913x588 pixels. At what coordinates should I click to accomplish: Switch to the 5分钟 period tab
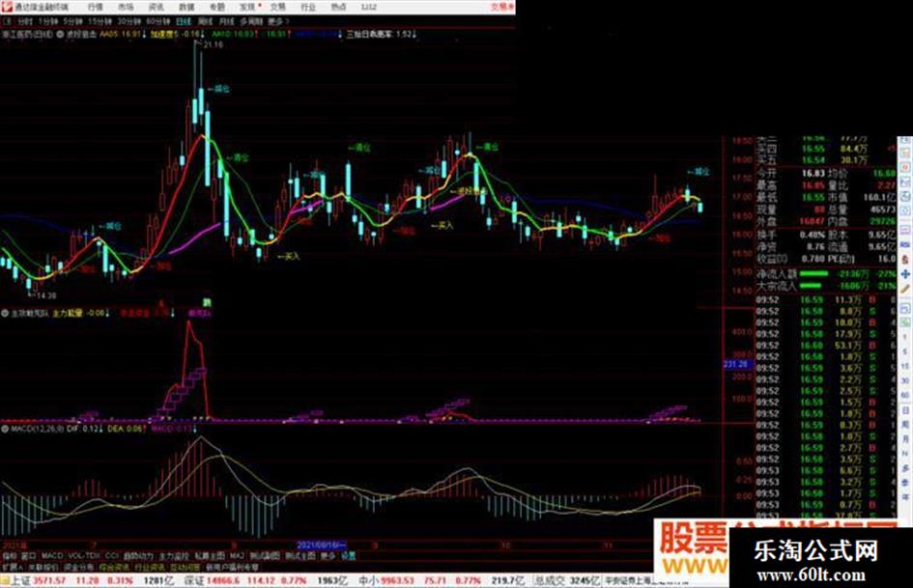[71, 21]
